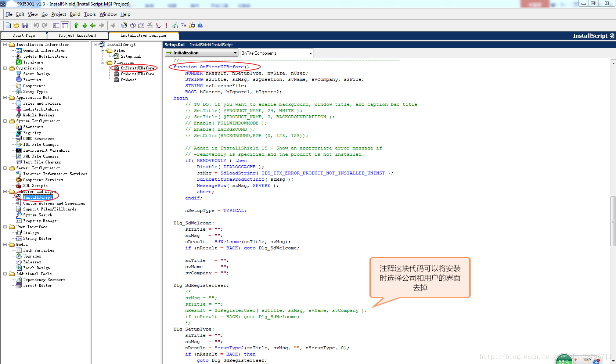Image resolution: width=616 pixels, height=364 pixels.
Task: Select the Releases item under Media
Action: [32, 262]
